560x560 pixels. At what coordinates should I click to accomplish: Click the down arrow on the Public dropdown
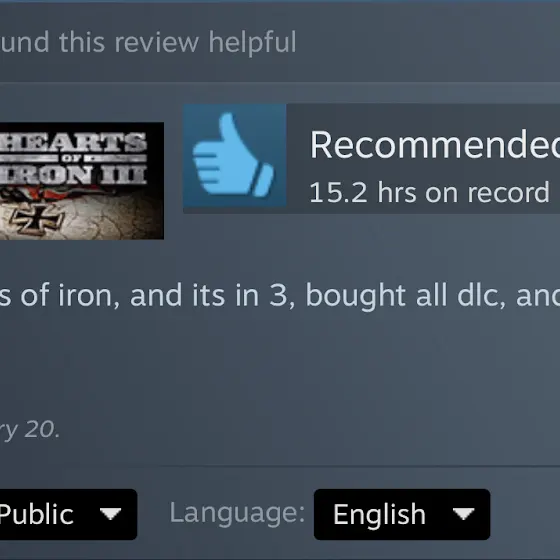pos(110,514)
